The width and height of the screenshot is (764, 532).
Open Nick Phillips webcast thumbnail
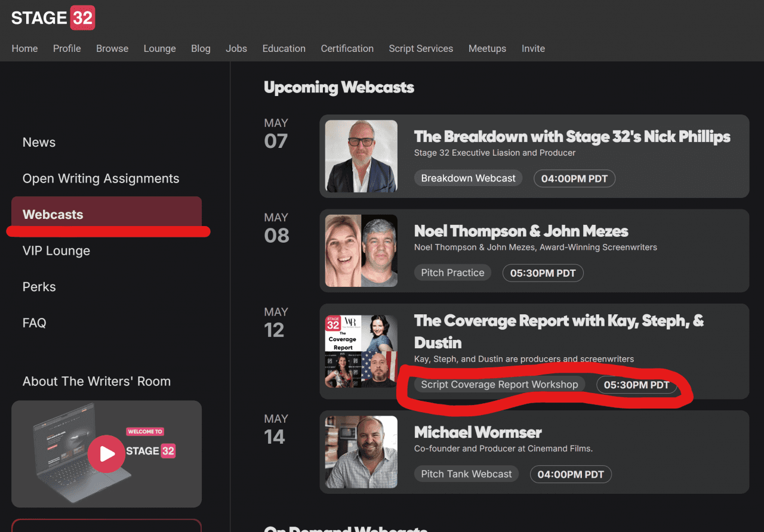(x=361, y=156)
